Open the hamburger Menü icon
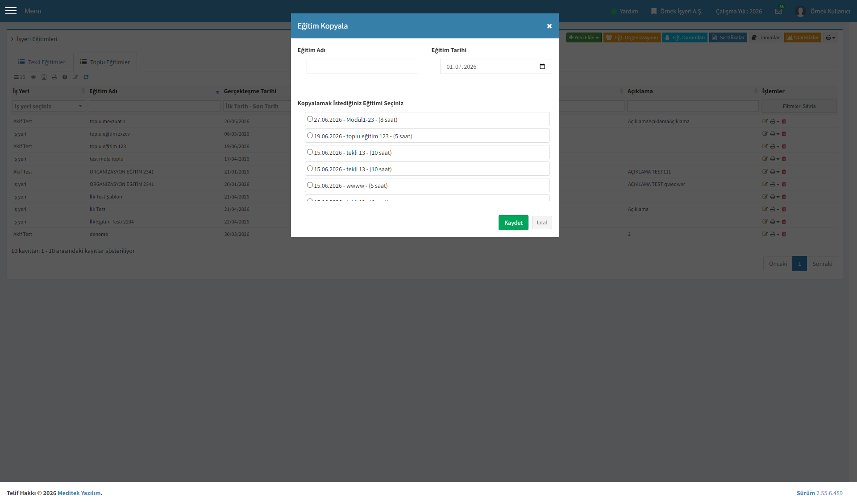 tap(11, 11)
